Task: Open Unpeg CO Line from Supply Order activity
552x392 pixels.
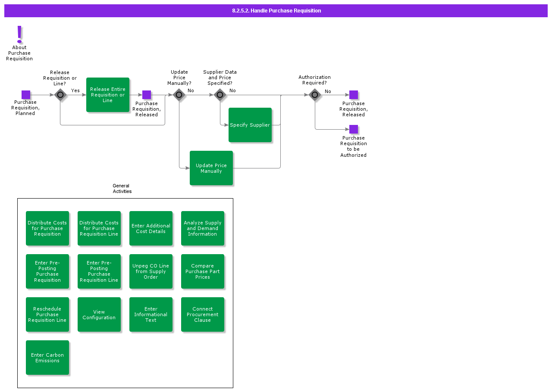Action: click(x=151, y=271)
